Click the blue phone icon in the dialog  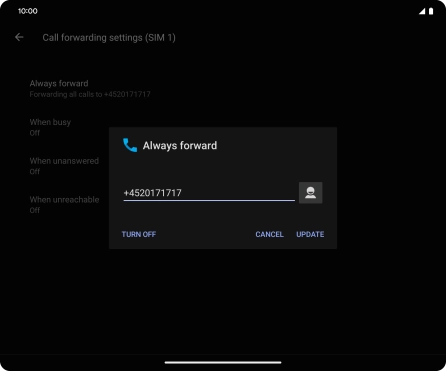(130, 145)
